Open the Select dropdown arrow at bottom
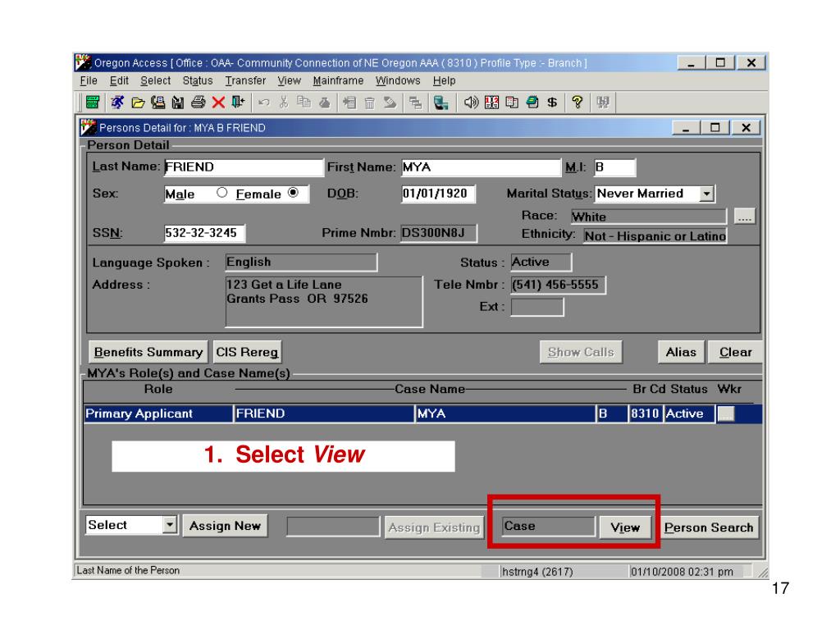 pos(169,524)
